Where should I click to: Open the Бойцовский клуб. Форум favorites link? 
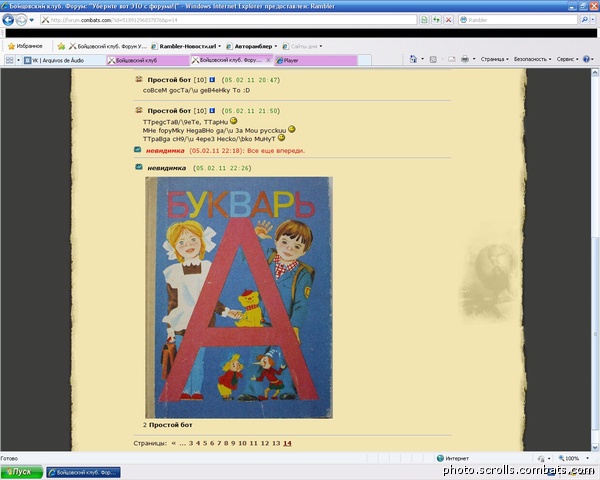pos(108,46)
